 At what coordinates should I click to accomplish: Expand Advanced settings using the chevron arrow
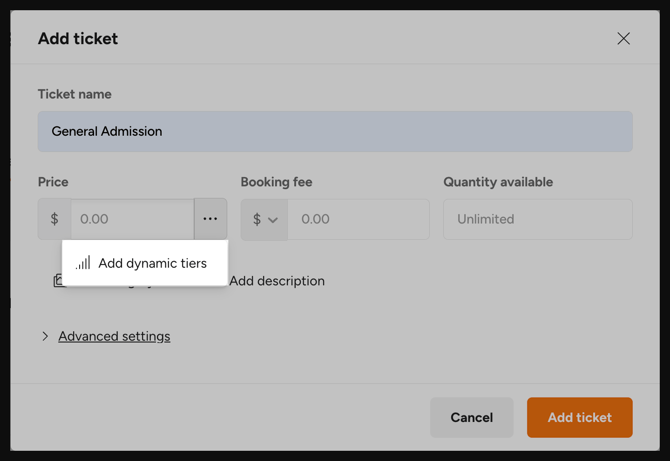tap(45, 337)
